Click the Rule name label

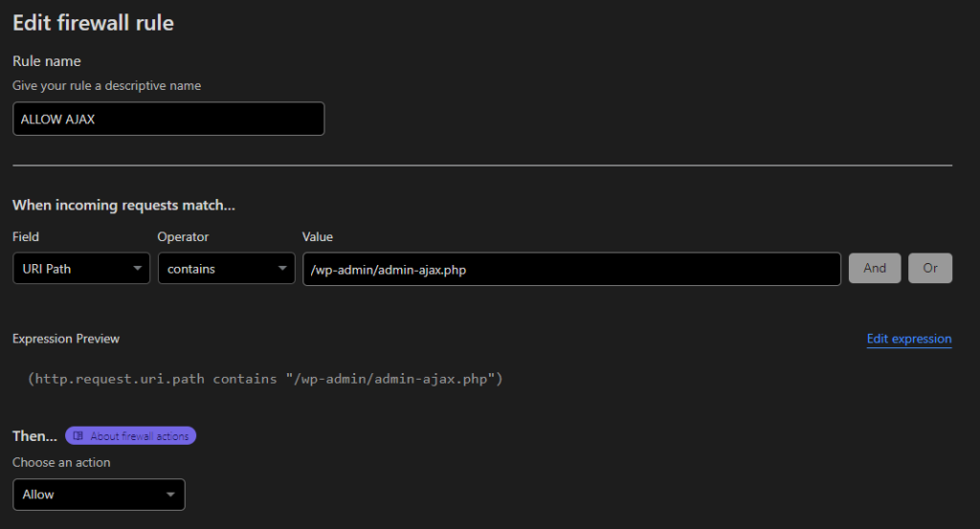pyautogui.click(x=47, y=61)
